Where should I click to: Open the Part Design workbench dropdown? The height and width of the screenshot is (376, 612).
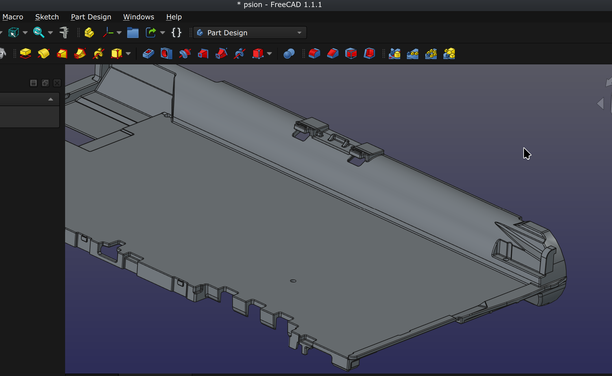250,33
